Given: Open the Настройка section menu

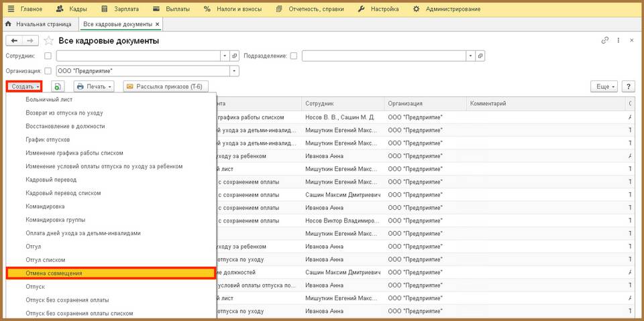Looking at the screenshot, I should click(378, 9).
